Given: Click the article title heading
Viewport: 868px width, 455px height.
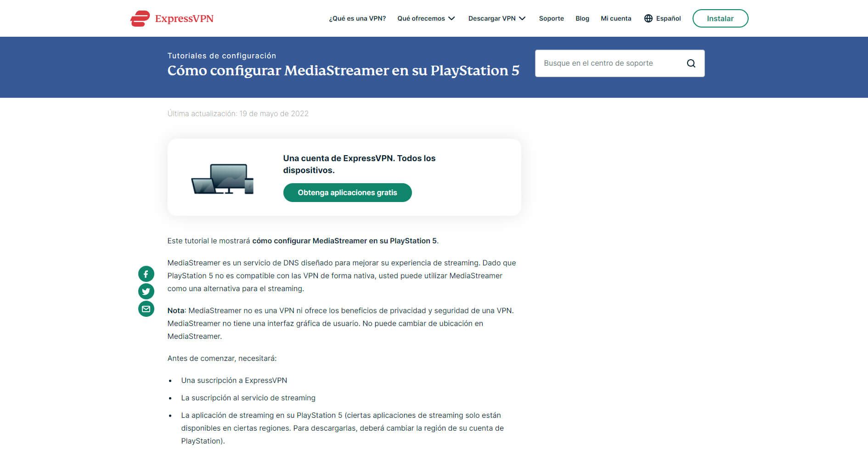Looking at the screenshot, I should pyautogui.click(x=343, y=70).
